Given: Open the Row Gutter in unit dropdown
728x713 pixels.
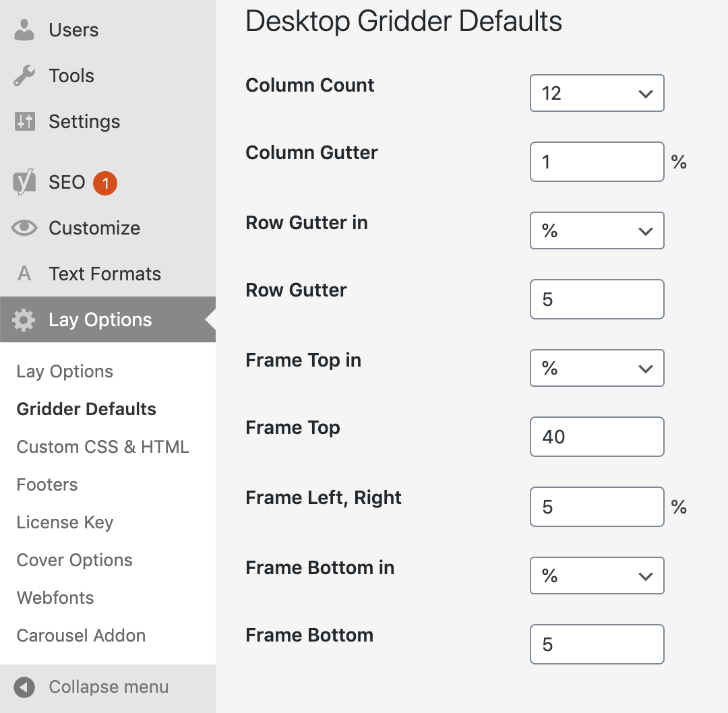Looking at the screenshot, I should pyautogui.click(x=597, y=230).
